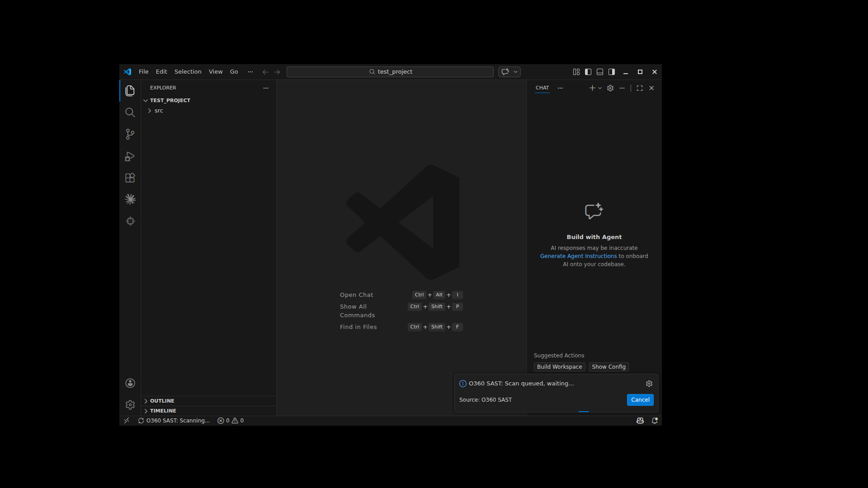Open the new chat dropdown arrow
The image size is (868, 488).
[600, 88]
